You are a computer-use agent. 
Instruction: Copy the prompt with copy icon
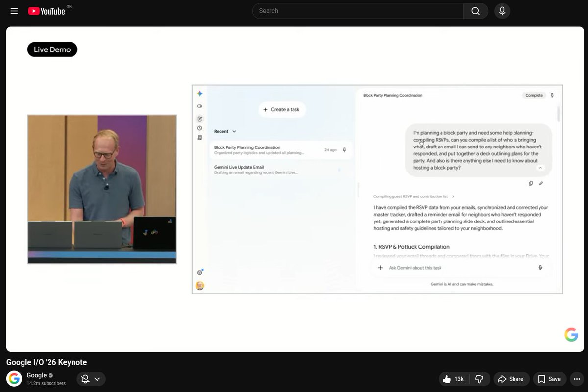531,183
